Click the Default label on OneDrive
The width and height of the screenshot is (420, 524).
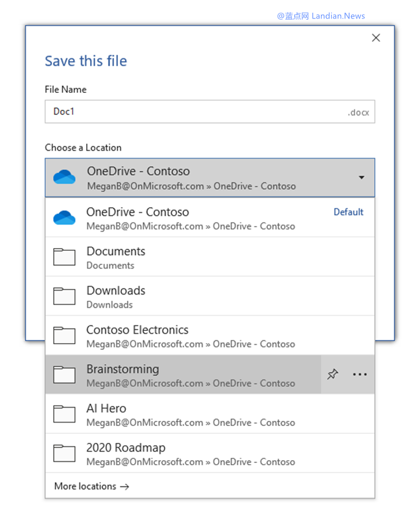[348, 212]
